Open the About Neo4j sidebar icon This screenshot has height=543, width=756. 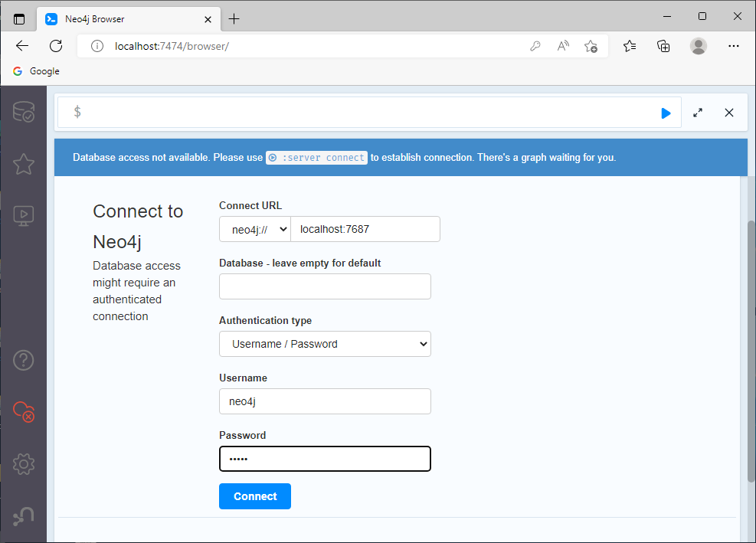point(24,516)
